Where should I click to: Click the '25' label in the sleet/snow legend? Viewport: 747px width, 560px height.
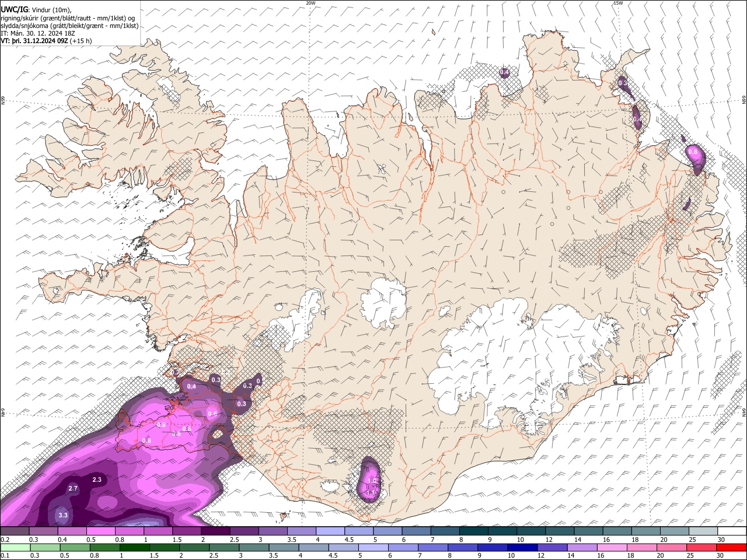point(692,540)
